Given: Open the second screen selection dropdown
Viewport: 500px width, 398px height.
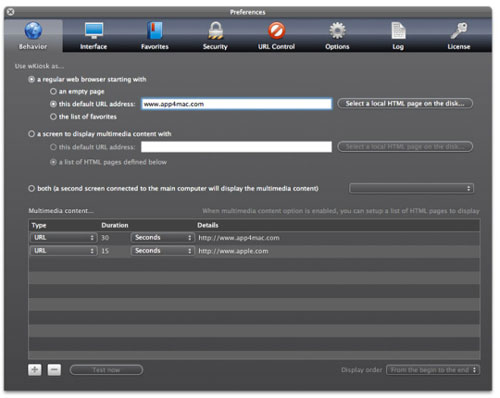Looking at the screenshot, I should pos(411,188).
